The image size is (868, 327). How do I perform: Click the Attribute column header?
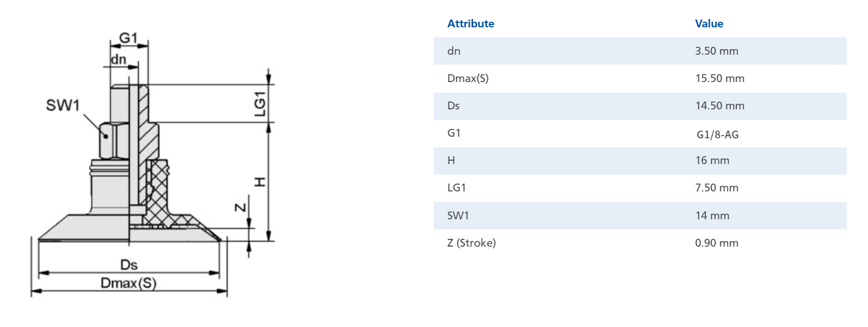tap(471, 23)
